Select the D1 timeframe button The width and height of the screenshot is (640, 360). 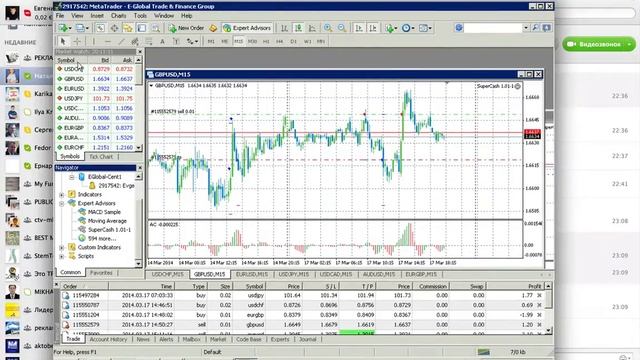(293, 41)
